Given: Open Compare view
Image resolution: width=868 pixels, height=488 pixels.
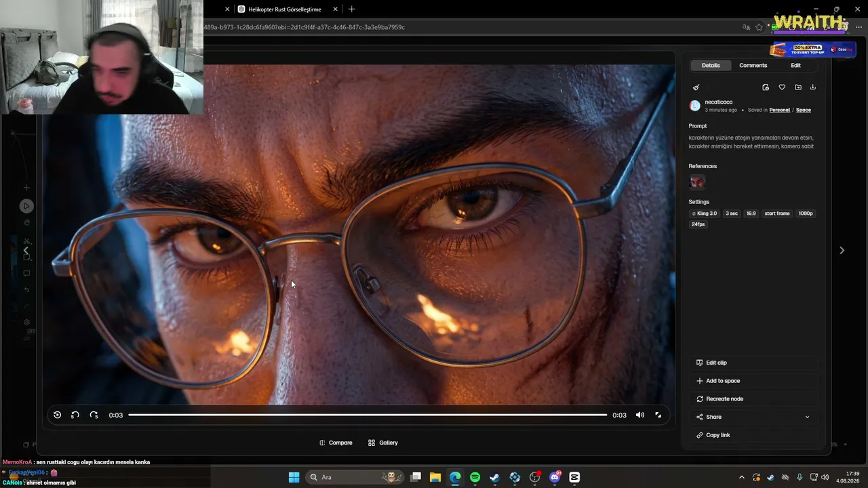Looking at the screenshot, I should coord(336,443).
